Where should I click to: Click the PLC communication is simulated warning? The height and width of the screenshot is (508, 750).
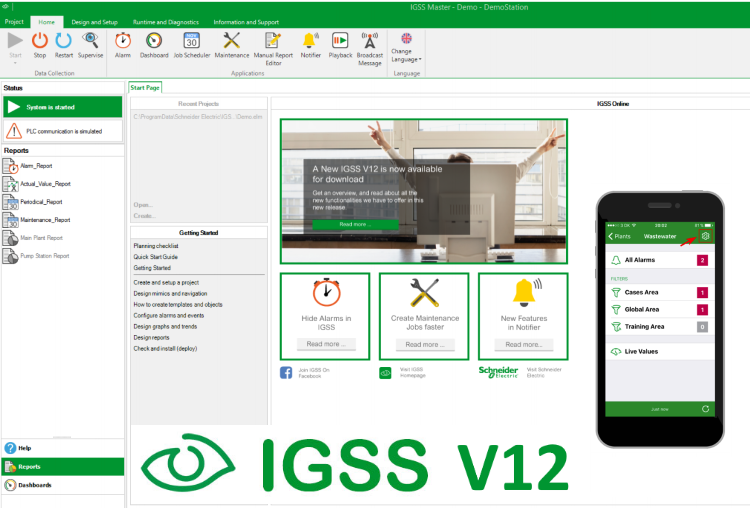pos(63,131)
